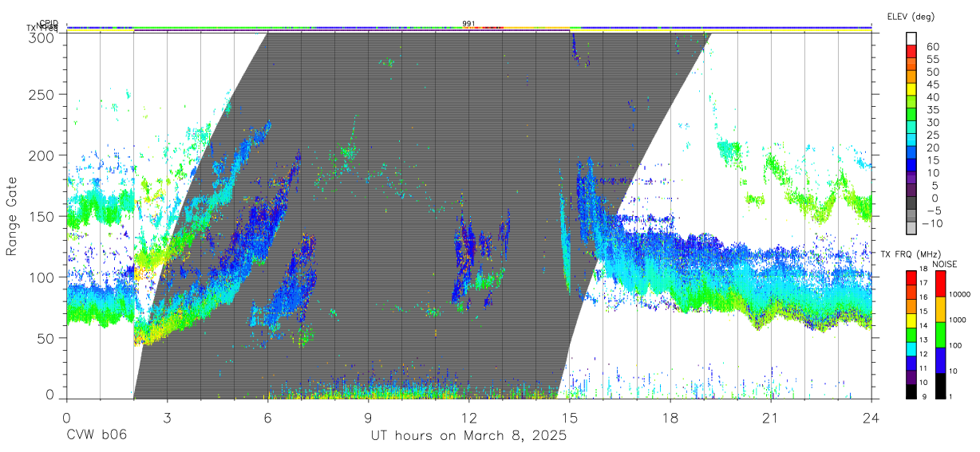Click the '12' UT hour x-axis tick
980x452 pixels.
click(x=469, y=418)
